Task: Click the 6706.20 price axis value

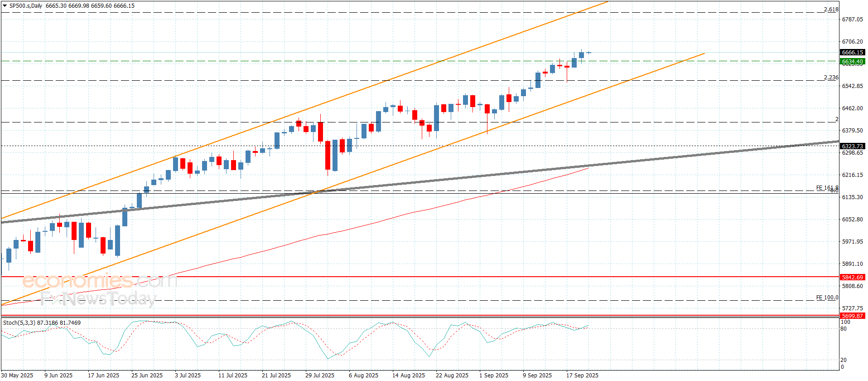Action: coord(852,42)
